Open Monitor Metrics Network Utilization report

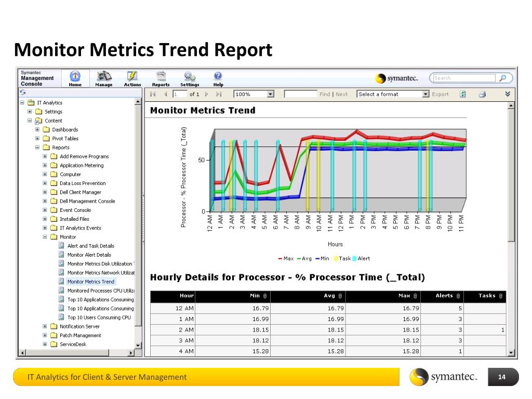[x=101, y=272]
